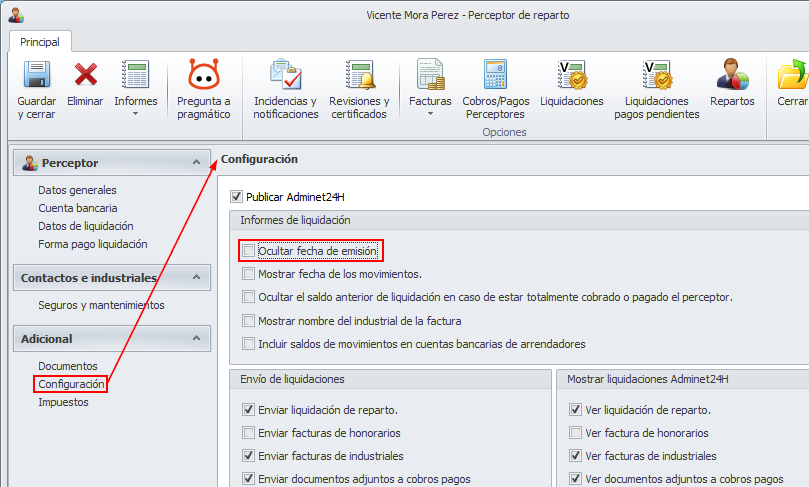This screenshot has height=487, width=809.
Task: Open the Informes report icon
Action: tap(135, 74)
